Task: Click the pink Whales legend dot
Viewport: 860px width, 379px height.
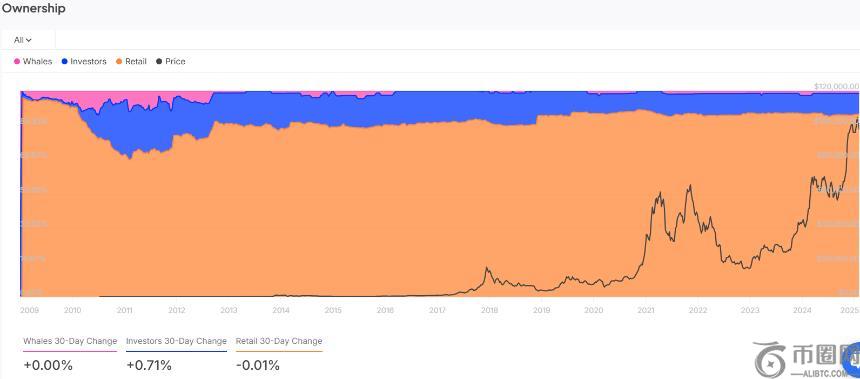Action: coord(17,61)
